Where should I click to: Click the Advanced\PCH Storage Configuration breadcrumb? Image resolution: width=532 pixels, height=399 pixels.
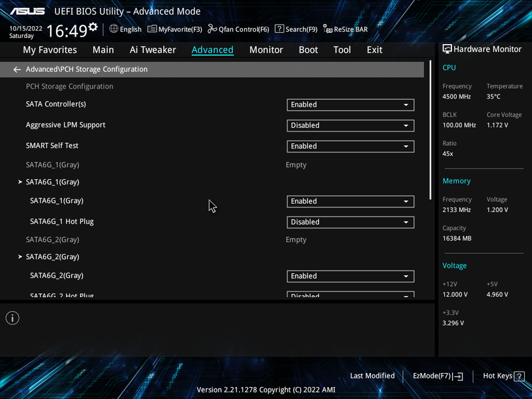pos(87,69)
